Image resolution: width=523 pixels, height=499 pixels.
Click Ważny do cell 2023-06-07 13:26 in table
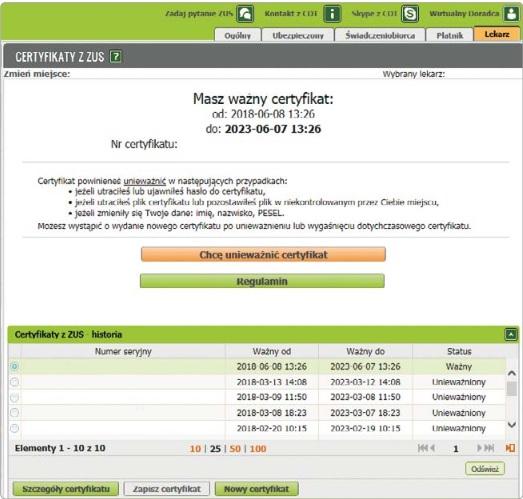tap(366, 367)
